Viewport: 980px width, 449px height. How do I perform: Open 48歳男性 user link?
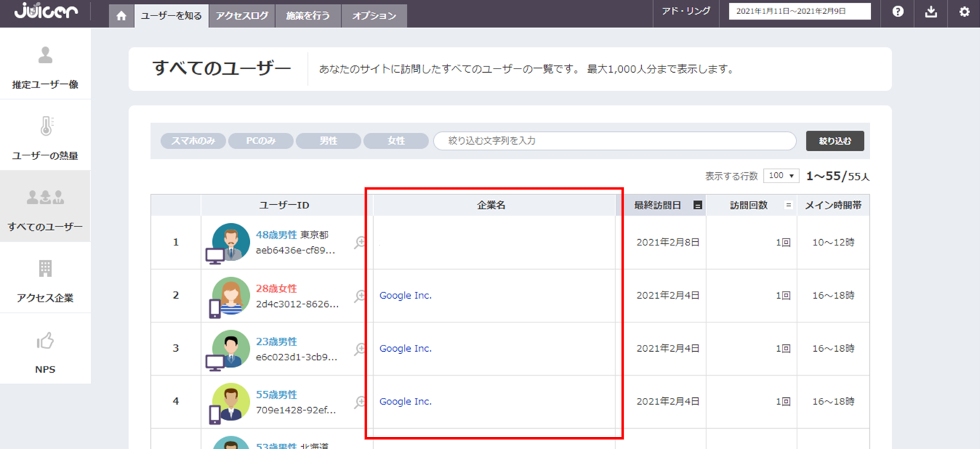click(276, 235)
